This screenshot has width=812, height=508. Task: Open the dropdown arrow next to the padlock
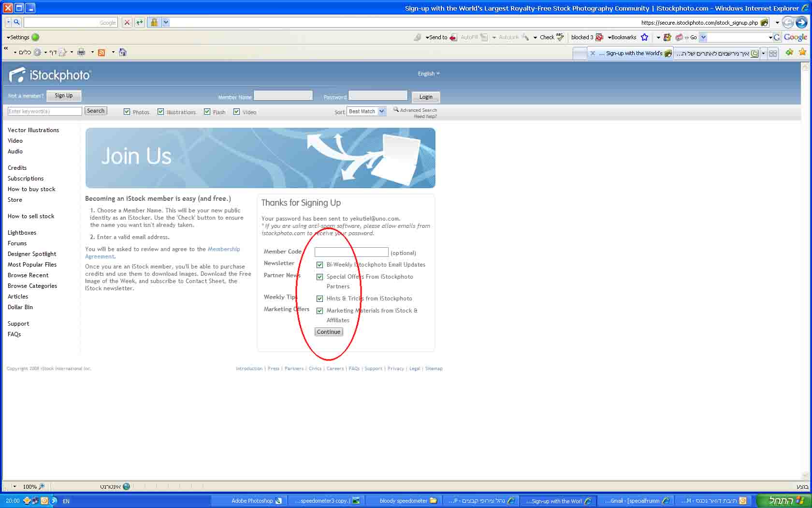(166, 22)
